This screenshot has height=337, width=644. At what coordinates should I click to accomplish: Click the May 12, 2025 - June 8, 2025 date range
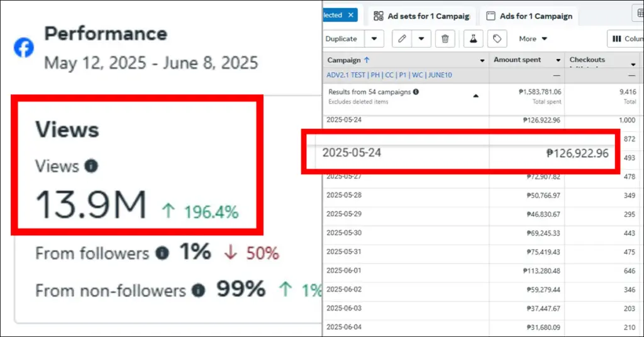click(151, 63)
